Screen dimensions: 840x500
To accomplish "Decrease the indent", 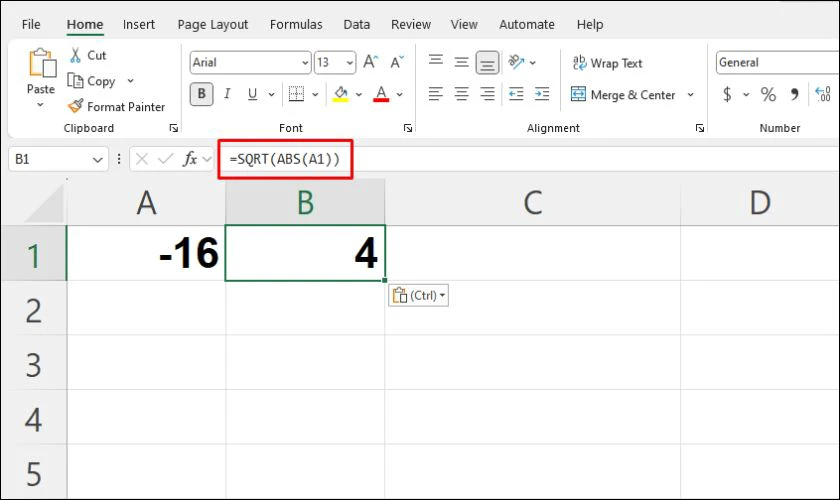I will (x=516, y=94).
